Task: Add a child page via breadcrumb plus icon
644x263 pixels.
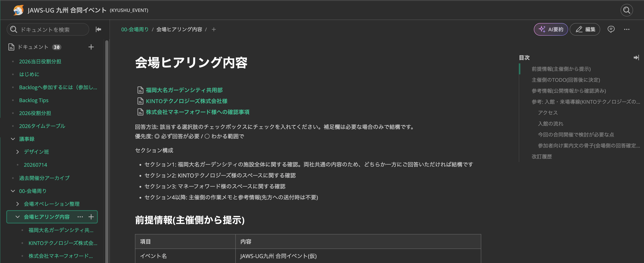Action: (214, 30)
